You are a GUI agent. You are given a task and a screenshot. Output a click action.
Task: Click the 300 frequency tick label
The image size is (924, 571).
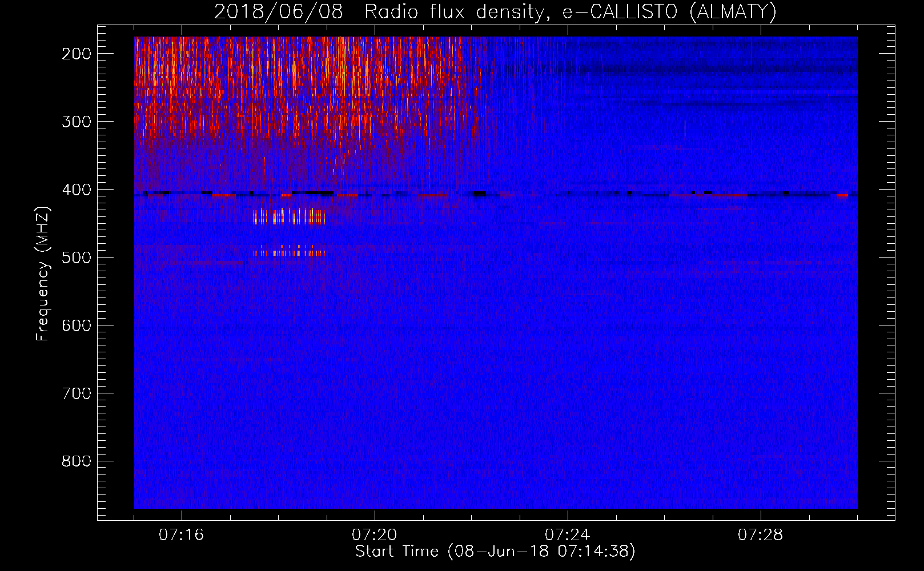point(77,122)
